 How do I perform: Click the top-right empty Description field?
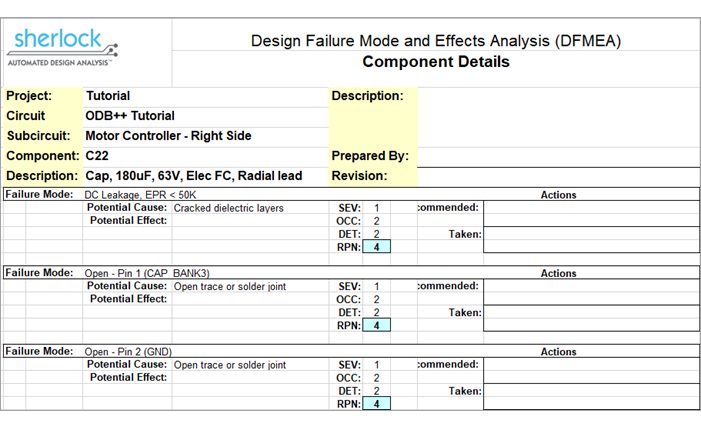[558, 117]
